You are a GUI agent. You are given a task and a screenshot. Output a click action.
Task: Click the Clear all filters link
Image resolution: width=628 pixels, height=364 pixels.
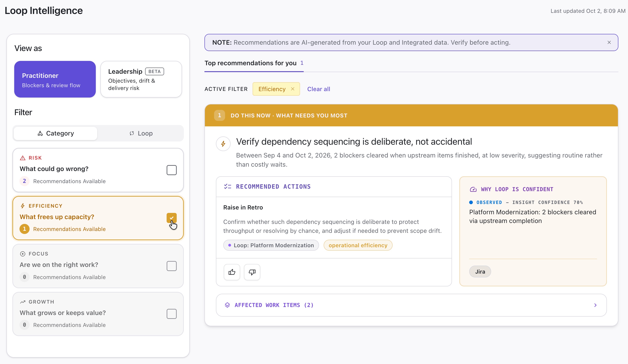tap(319, 89)
